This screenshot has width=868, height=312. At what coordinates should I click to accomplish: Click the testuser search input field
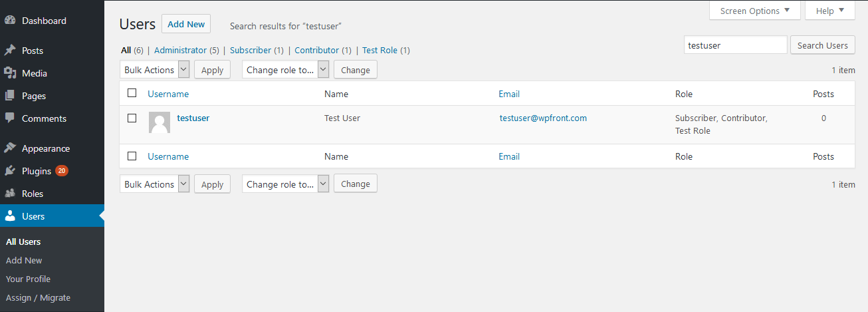(735, 45)
